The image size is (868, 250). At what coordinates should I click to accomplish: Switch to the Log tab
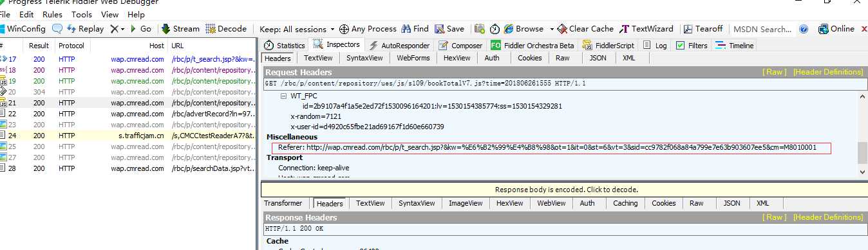[x=655, y=46]
